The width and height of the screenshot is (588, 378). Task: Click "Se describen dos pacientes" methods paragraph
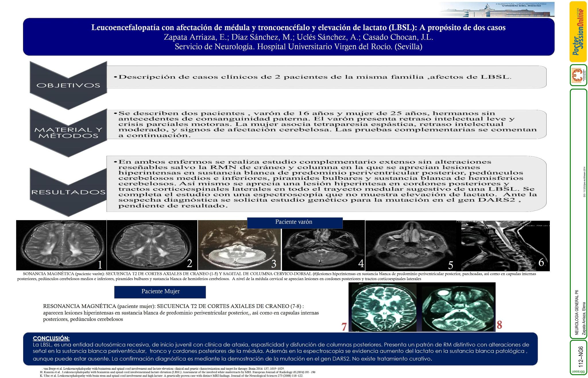tap(325, 124)
